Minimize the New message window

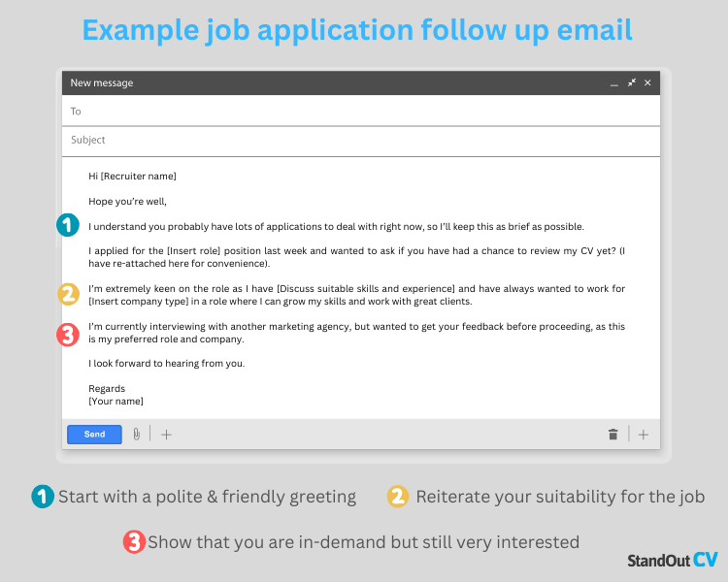[614, 85]
